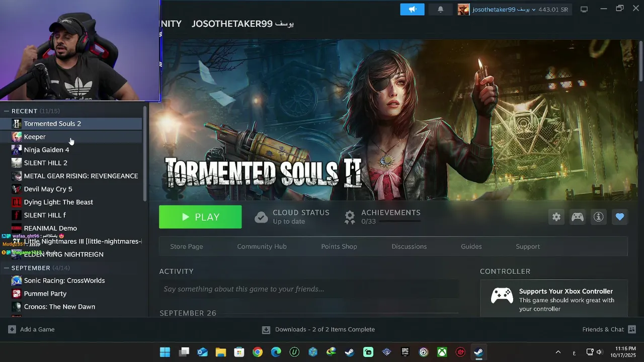This screenshot has height=362, width=644.
Task: Click the library list scrollbar
Action: (x=145, y=153)
